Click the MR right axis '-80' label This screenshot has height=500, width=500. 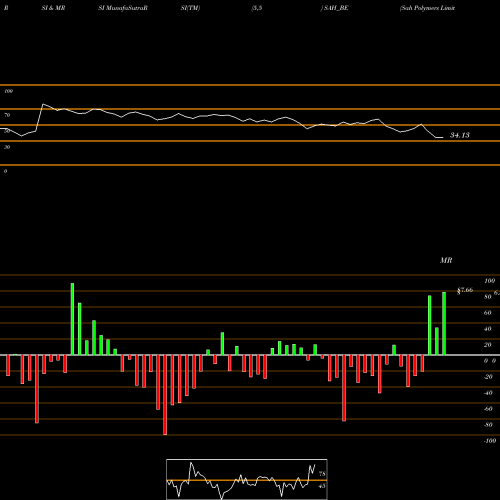488,425
